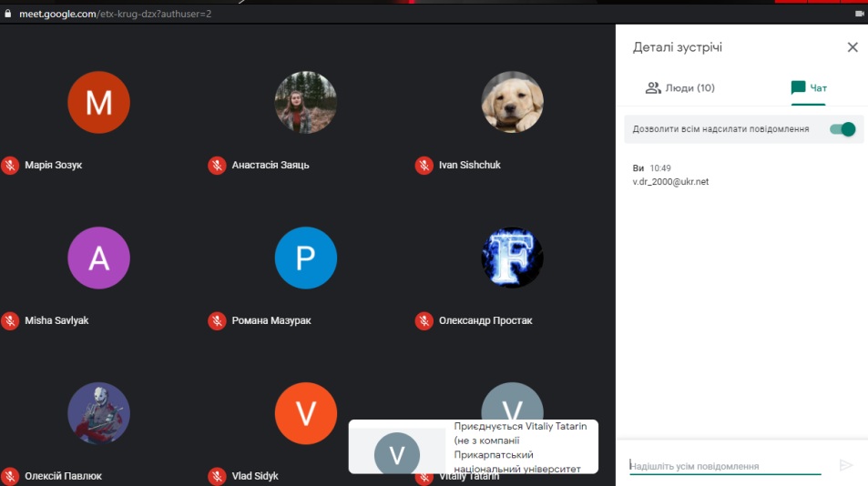Click the muted mic icon beside Misha Savlyak
This screenshot has height=486, width=868.
click(x=10, y=320)
